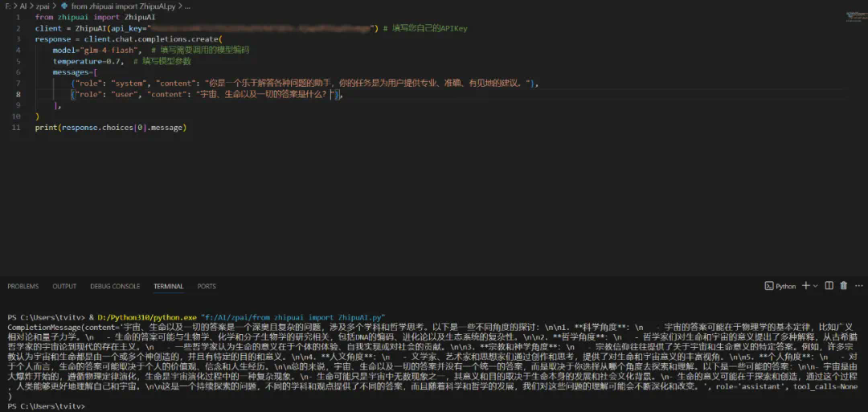Viewport: 868px width, 412px height.
Task: Click the file name in breadcrumb
Action: click(121, 5)
